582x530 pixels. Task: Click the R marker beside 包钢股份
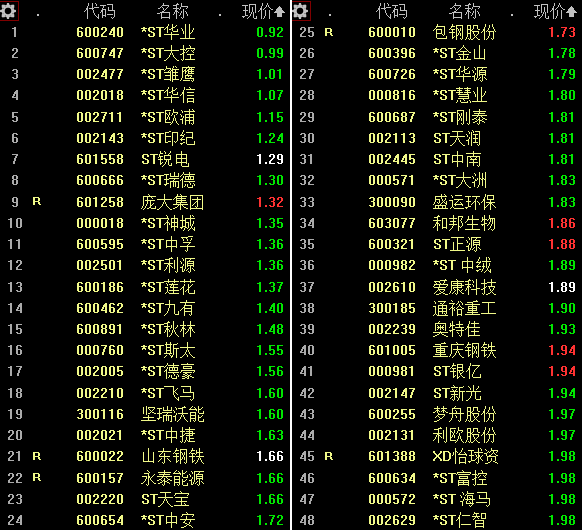(329, 33)
